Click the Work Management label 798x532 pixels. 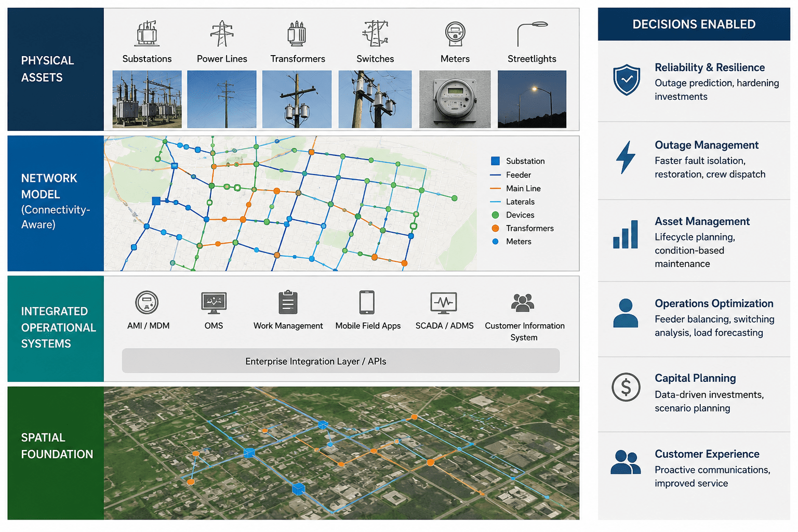(288, 326)
